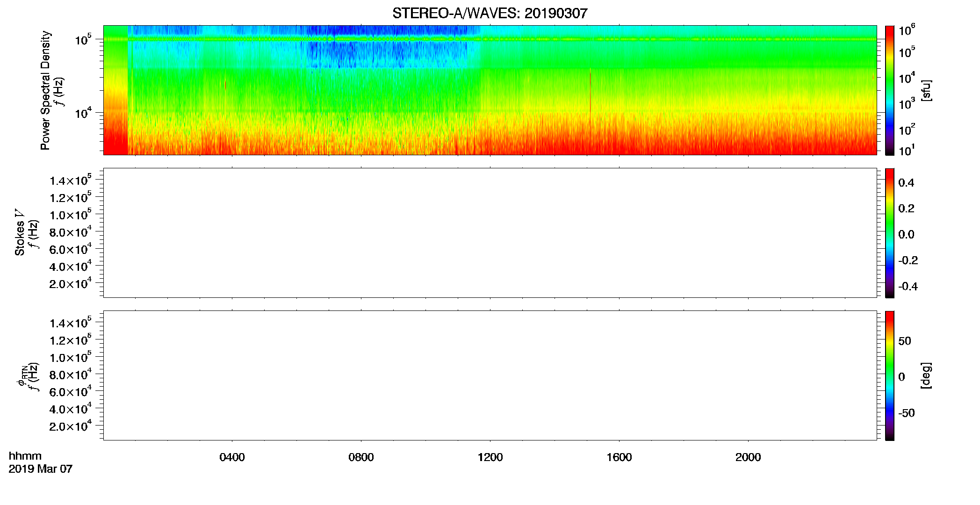Click the 8.0×10^4 tick on phi RTN axis
Screen dimensions: 980x505
click(x=71, y=374)
